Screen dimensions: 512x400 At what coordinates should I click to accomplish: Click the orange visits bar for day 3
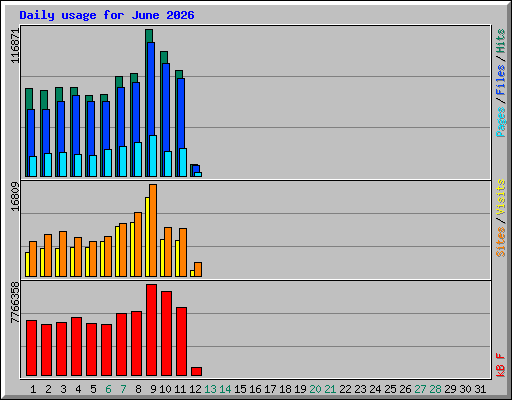tap(63, 254)
